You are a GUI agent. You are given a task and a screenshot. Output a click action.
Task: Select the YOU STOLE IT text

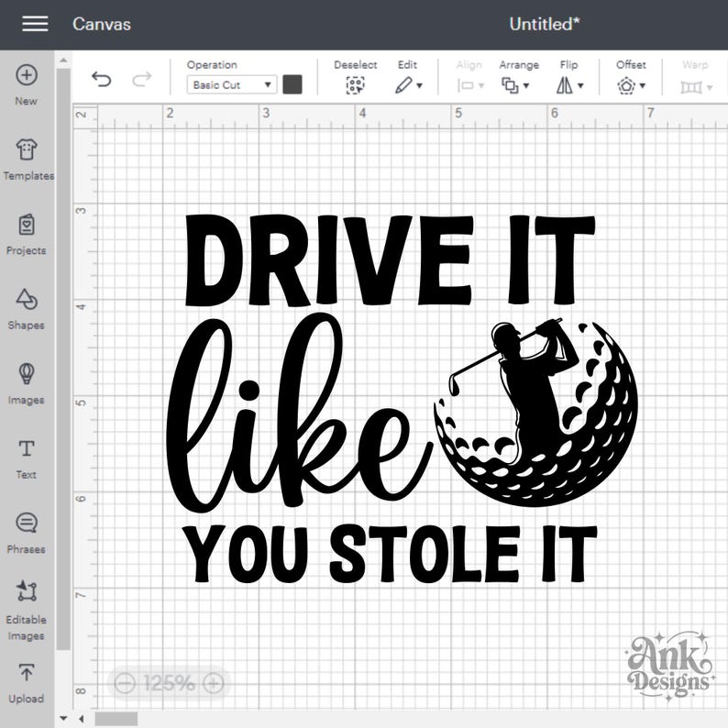click(391, 554)
